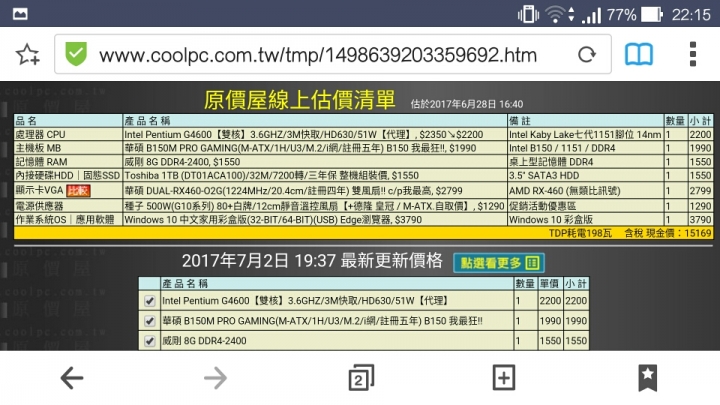Screen dimensions: 720x405
Task: Tap the mobile signal bars icon
Action: pyautogui.click(x=591, y=15)
